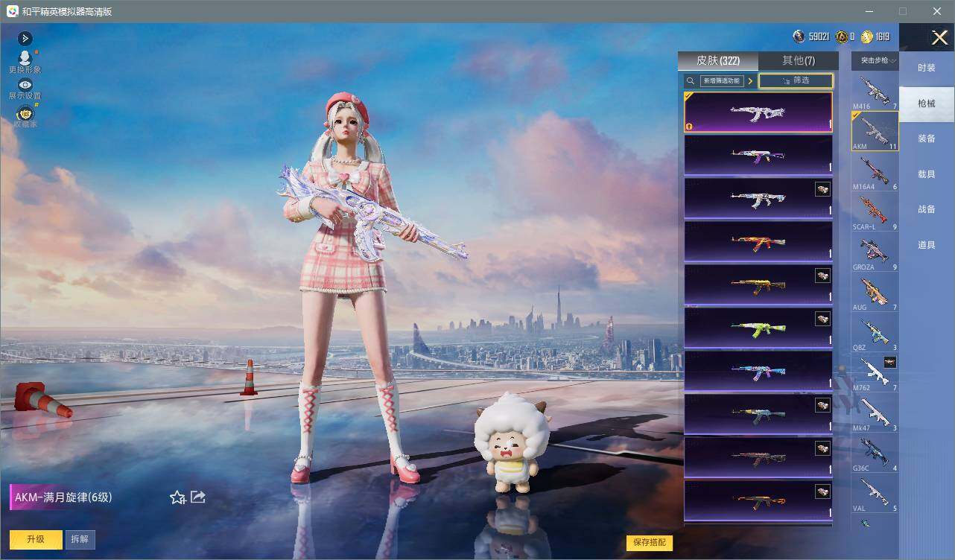This screenshot has height=560, width=955.
Task: Choose the AUG rifle icon
Action: coord(875,293)
